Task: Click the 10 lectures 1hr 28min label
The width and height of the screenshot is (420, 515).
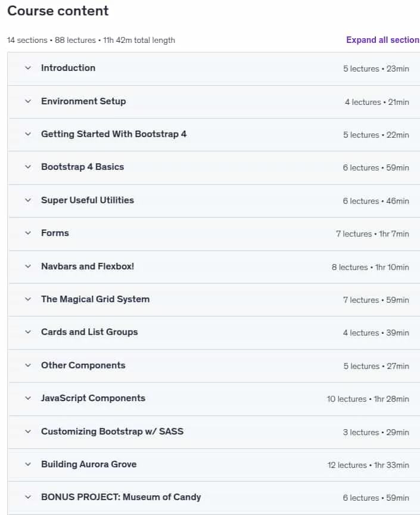Action: click(x=368, y=399)
